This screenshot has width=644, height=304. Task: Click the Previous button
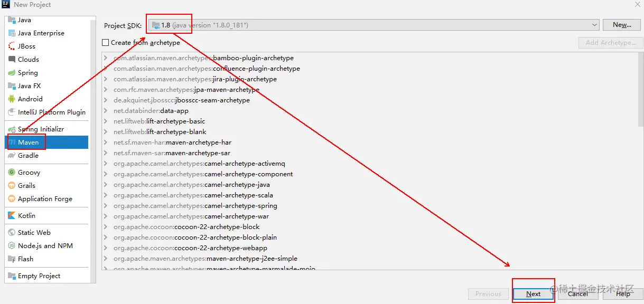pos(488,294)
